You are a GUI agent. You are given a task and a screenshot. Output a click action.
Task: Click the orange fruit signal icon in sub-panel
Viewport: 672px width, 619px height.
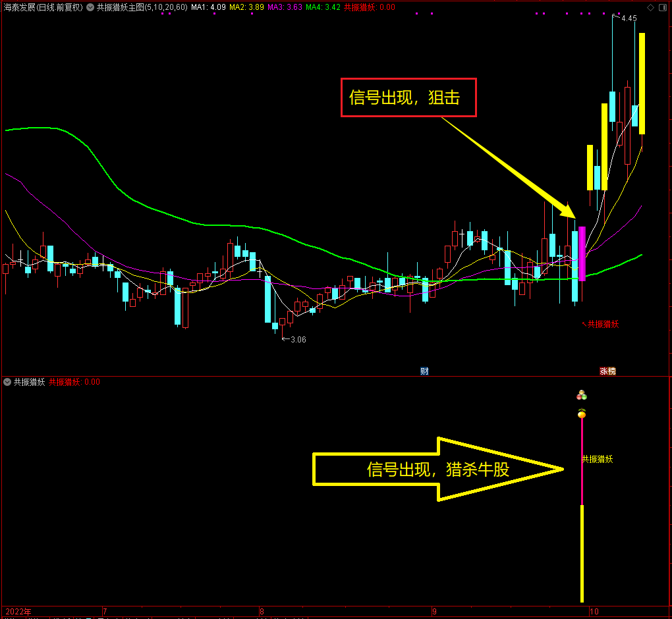pos(582,414)
